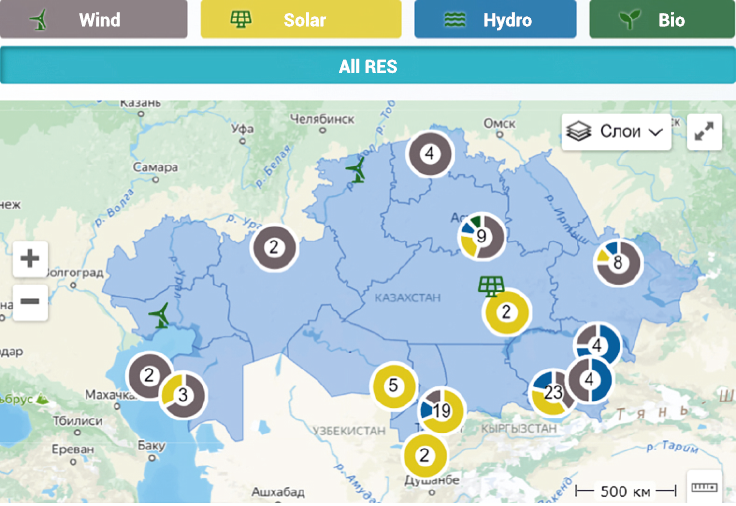The image size is (736, 506).
Task: Click the ruler measurement tool icon
Action: tap(705, 487)
